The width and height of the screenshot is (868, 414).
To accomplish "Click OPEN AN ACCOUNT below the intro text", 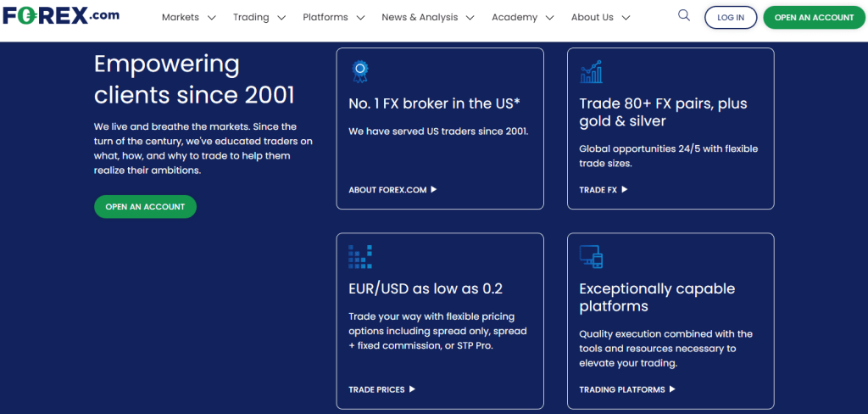I will click(x=145, y=207).
